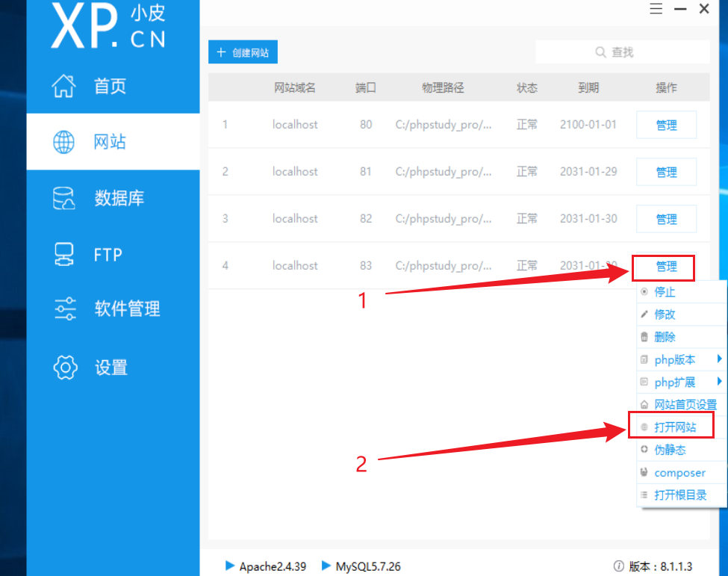Click MySQL5.7.26 label in status bar
Viewport: 728px width, 576px height.
click(x=368, y=566)
